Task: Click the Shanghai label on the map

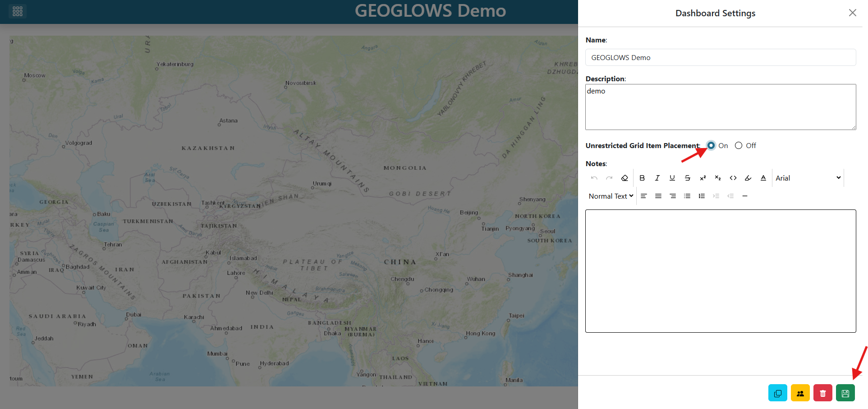Action: coord(520,275)
